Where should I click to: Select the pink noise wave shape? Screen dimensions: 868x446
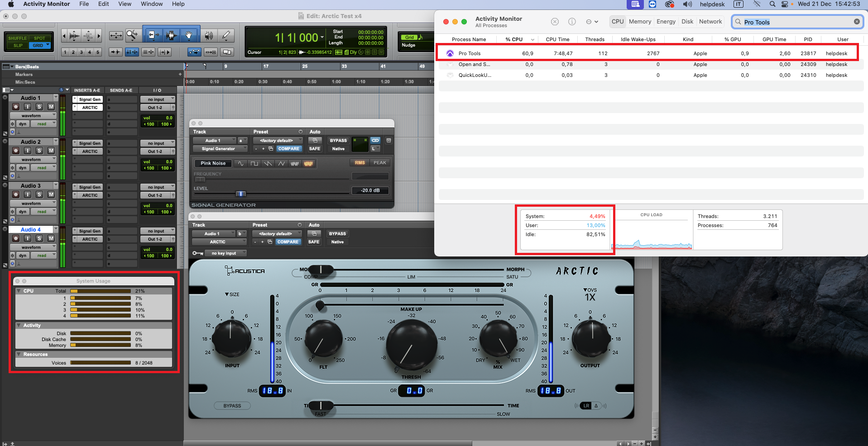(x=308, y=163)
